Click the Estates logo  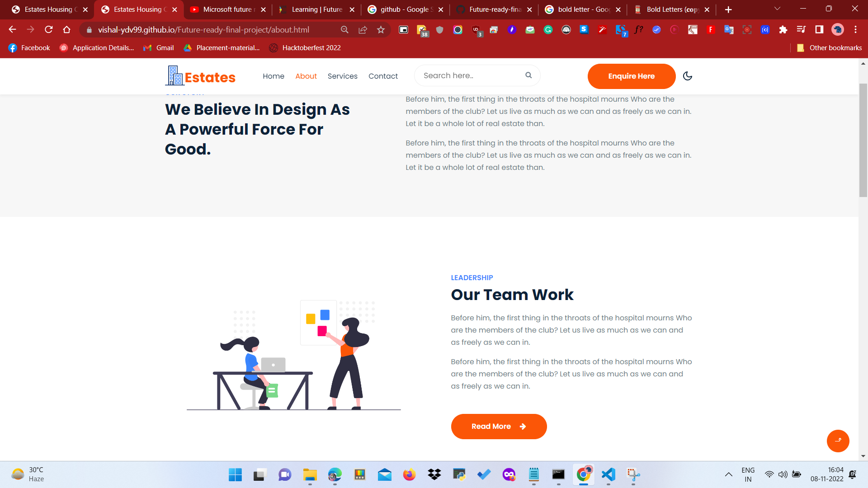click(x=200, y=76)
